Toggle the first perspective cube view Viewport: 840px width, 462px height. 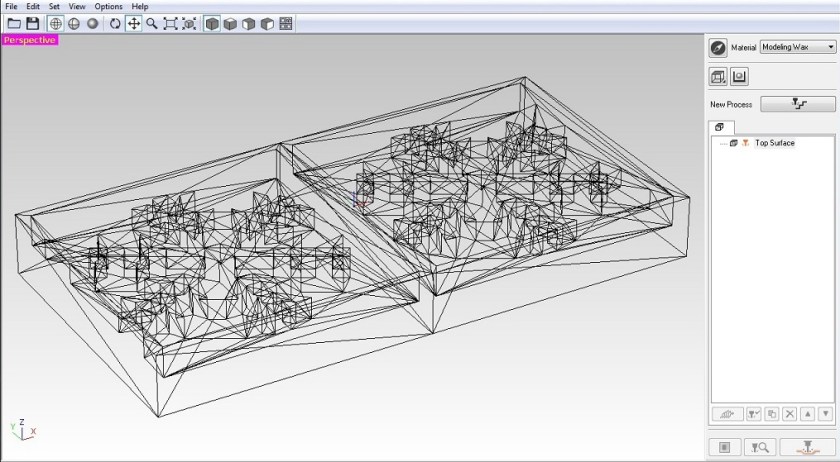tap(212, 23)
